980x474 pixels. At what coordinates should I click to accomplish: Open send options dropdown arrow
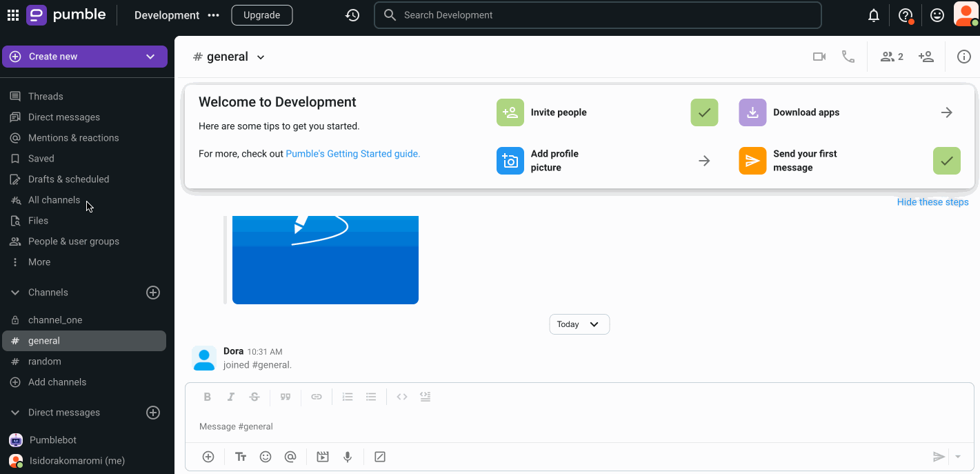(958, 457)
